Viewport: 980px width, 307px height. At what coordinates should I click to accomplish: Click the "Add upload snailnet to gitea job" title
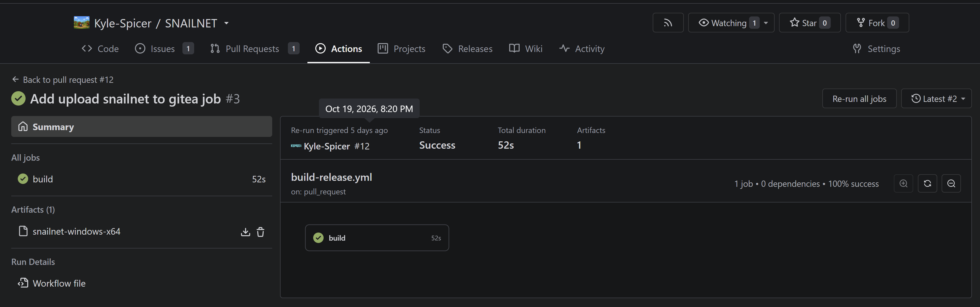tap(126, 99)
